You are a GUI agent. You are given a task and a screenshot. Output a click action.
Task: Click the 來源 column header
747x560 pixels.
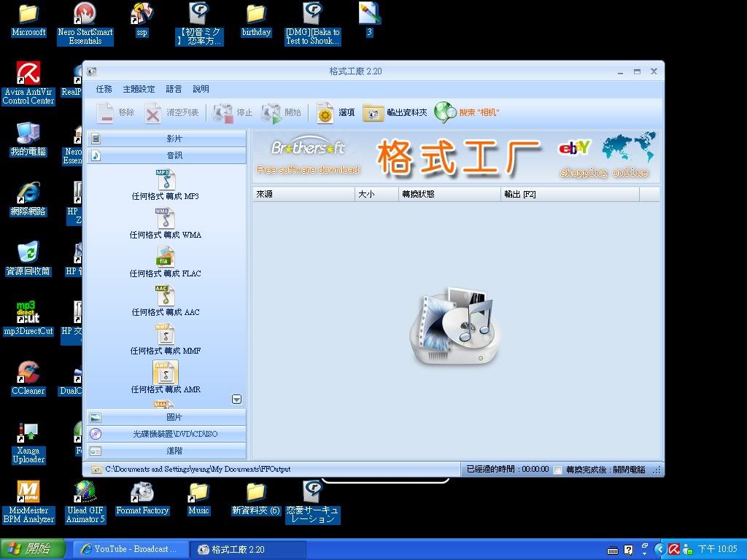click(303, 194)
